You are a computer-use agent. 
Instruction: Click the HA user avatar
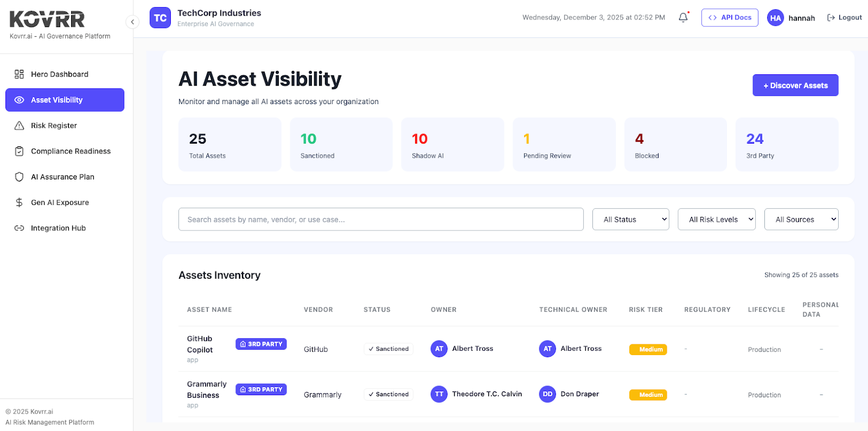pos(775,18)
